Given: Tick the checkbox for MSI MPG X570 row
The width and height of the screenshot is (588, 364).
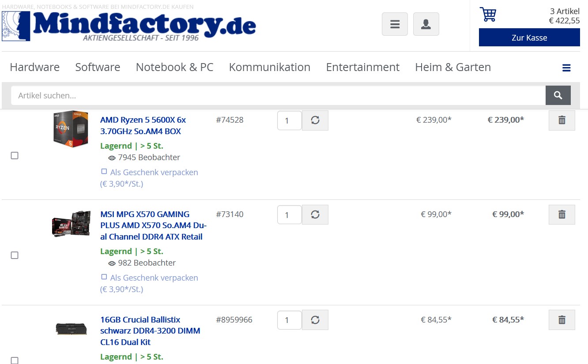Looking at the screenshot, I should tap(15, 255).
